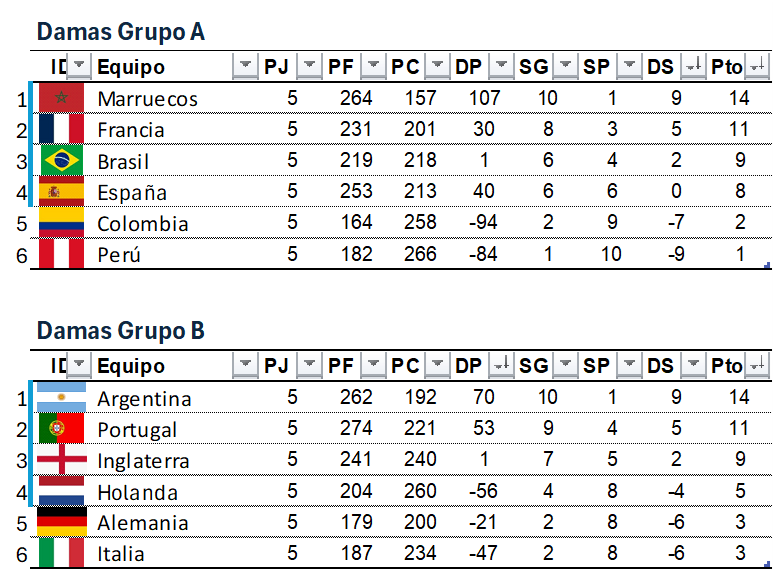Open SG filter dropdown in Grupo B
The width and height of the screenshot is (773, 570).
point(565,366)
